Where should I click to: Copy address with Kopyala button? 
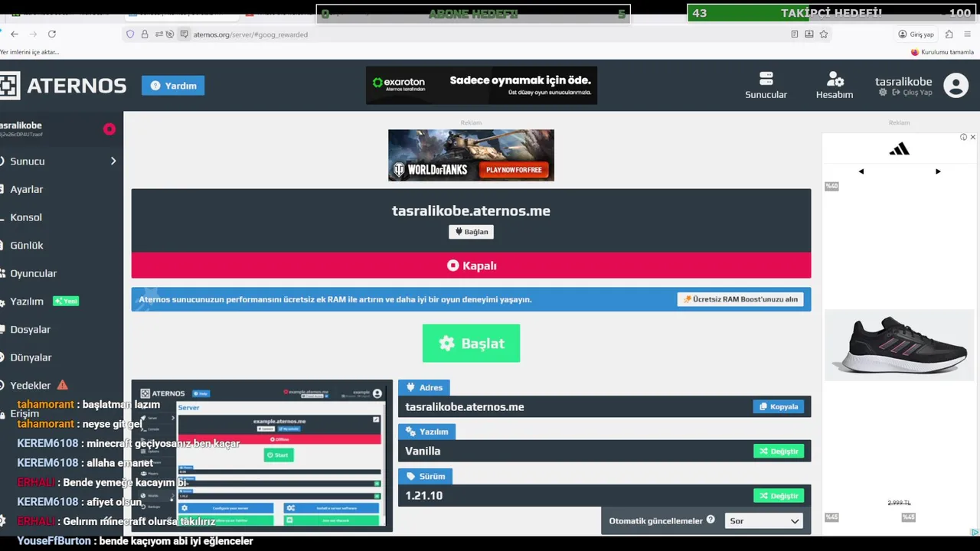(x=778, y=407)
